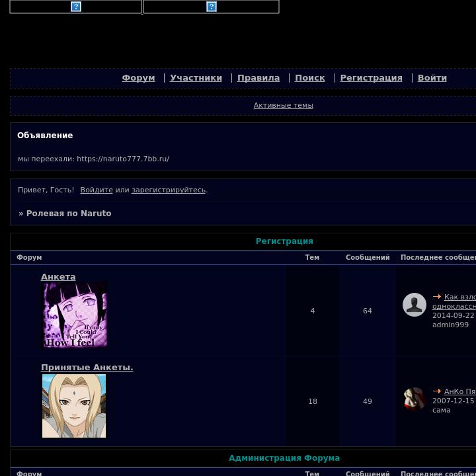Click the Сообщений column header in Регистрация table
Image resolution: width=476 pixels, height=476 pixels.
[x=368, y=257]
